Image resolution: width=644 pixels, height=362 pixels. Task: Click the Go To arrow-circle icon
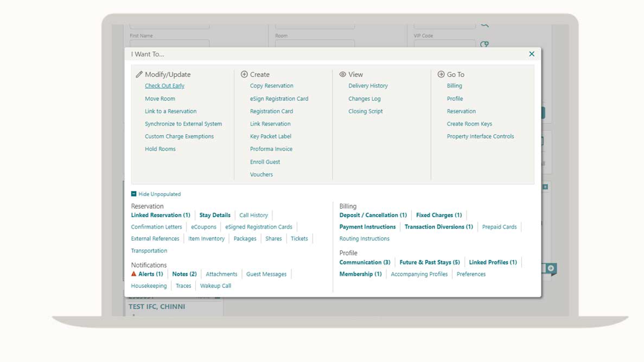coord(441,74)
